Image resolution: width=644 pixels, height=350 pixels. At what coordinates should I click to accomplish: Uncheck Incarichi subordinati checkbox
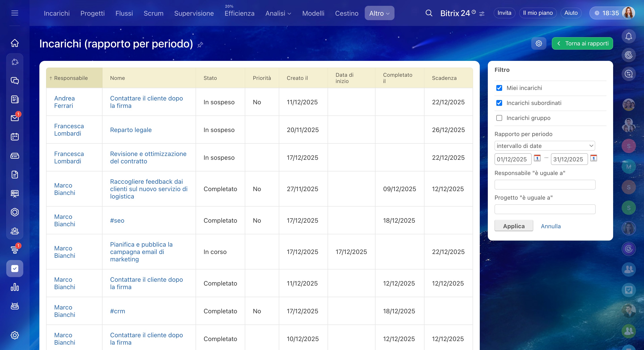[499, 103]
